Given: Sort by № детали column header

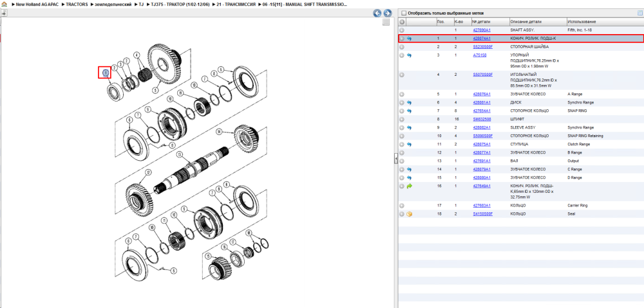Looking at the screenshot, I should (489, 22).
